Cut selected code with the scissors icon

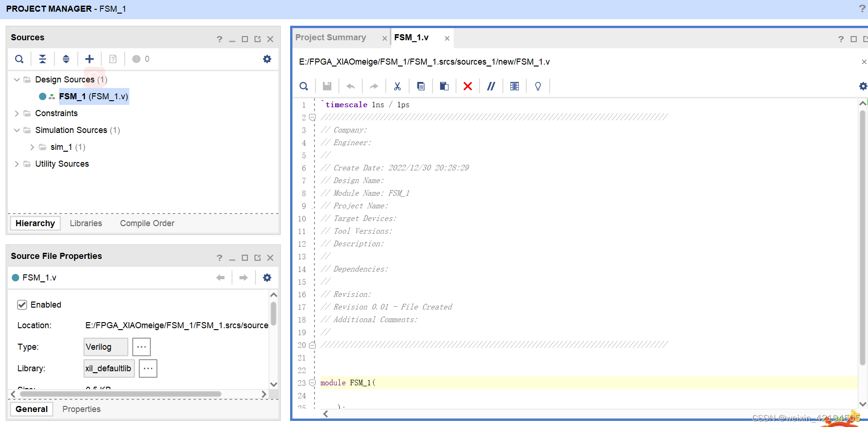click(397, 86)
